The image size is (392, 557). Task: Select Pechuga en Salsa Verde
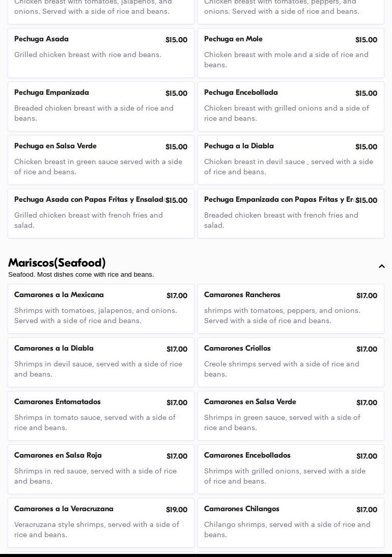101,160
